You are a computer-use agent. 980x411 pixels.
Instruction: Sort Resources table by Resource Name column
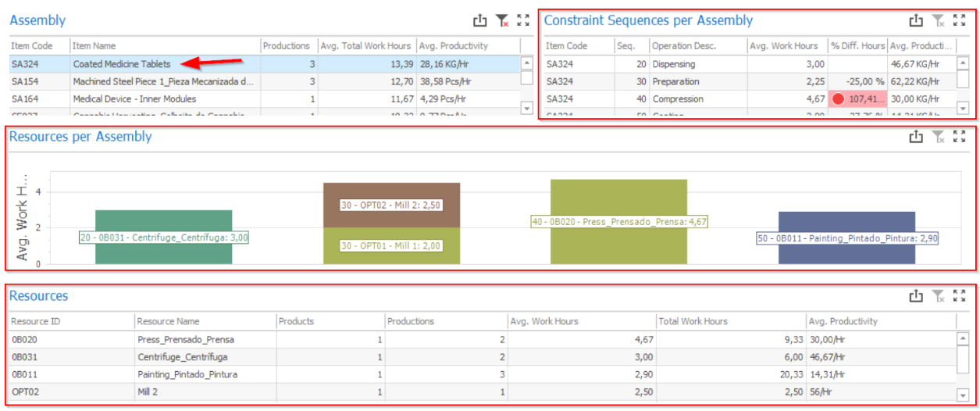point(204,321)
